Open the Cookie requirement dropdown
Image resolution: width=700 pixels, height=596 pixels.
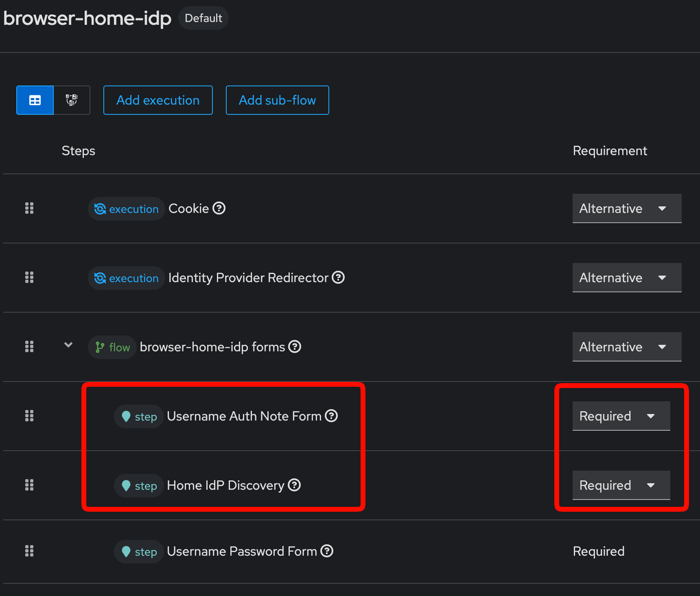[x=626, y=208]
